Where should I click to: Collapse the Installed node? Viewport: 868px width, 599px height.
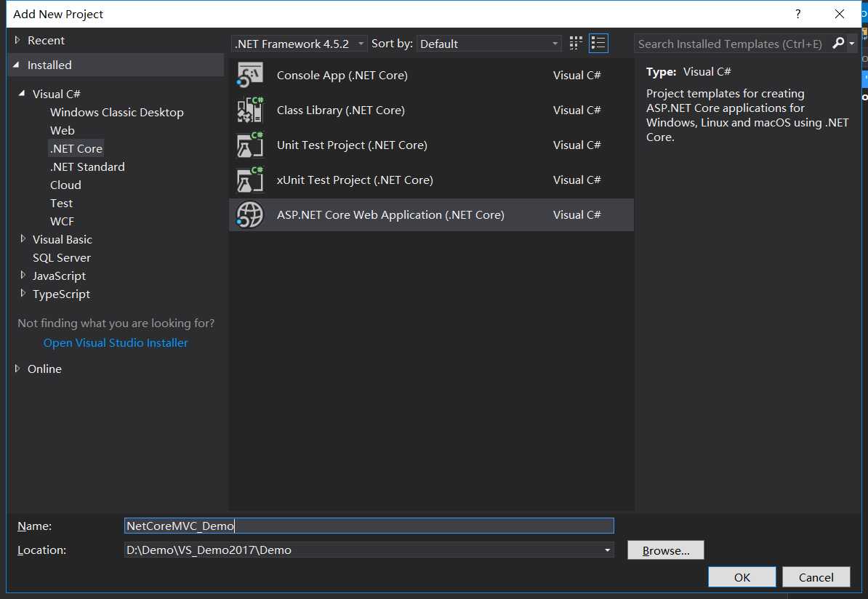point(17,65)
